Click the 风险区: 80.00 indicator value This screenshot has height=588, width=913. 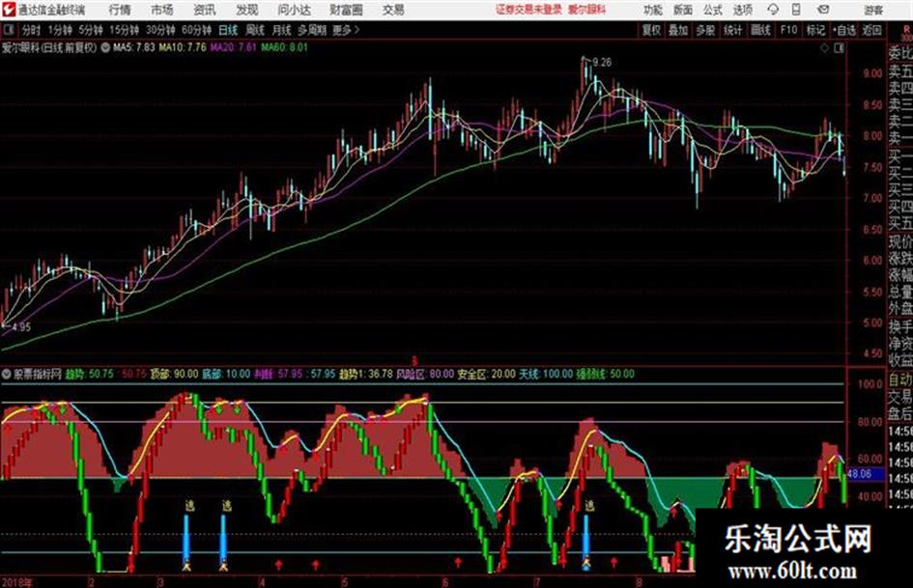(425, 375)
